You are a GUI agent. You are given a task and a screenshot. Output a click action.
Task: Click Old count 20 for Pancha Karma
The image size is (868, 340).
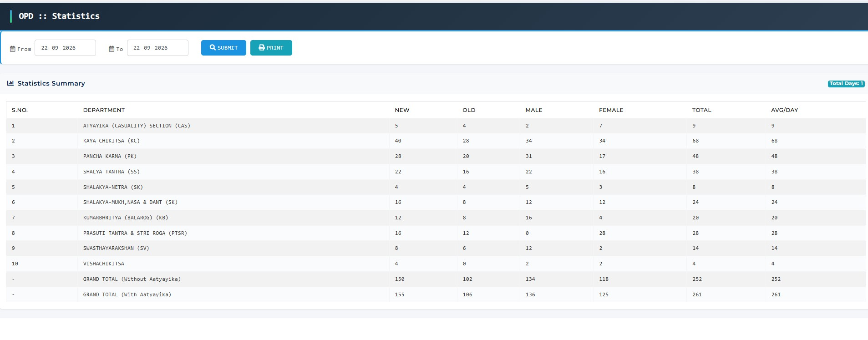(466, 156)
